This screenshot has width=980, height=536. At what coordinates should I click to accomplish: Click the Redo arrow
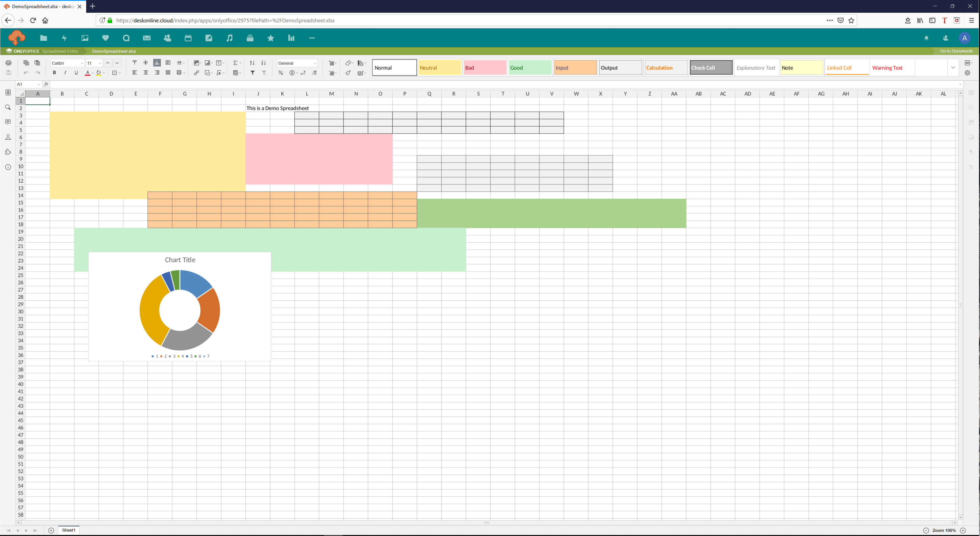(37, 73)
